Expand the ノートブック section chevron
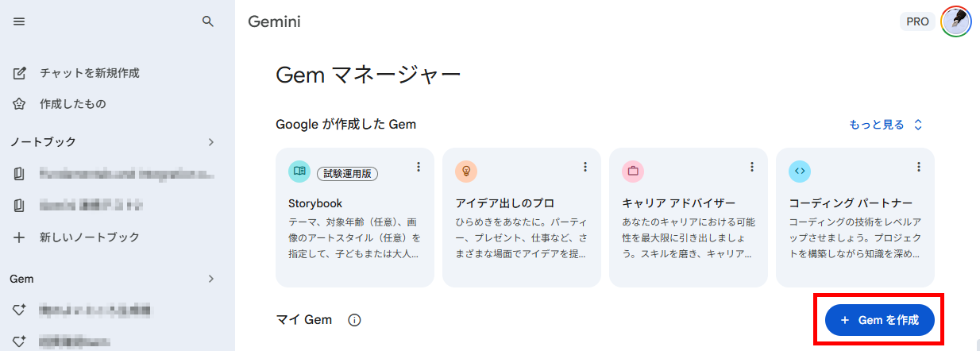 [210, 142]
